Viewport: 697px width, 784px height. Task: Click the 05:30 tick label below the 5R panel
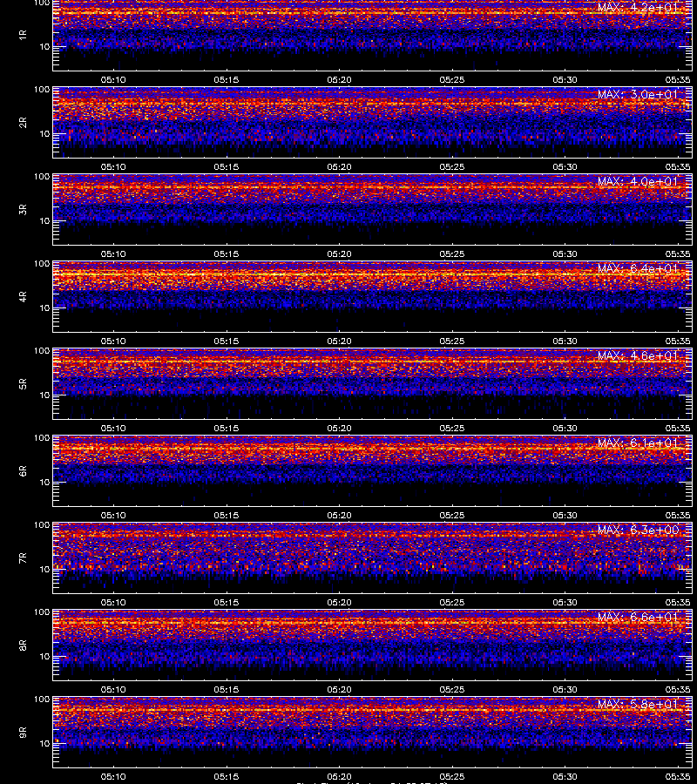click(x=565, y=428)
